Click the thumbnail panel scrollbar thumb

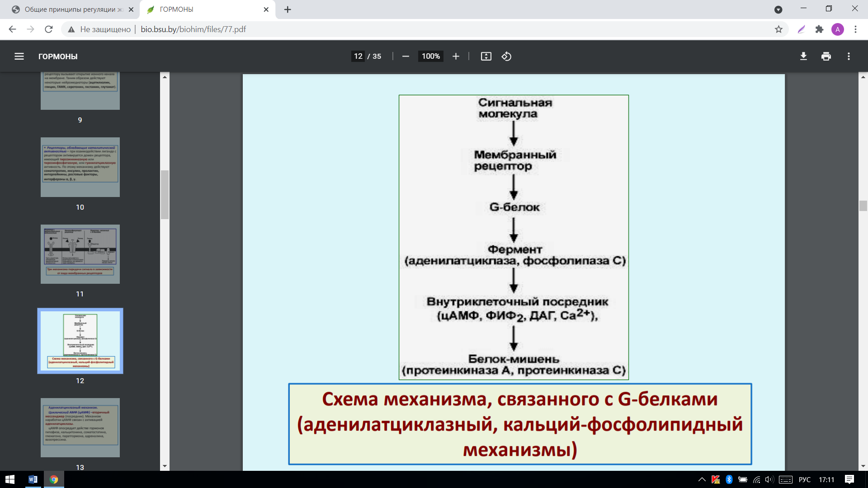pyautogui.click(x=165, y=195)
